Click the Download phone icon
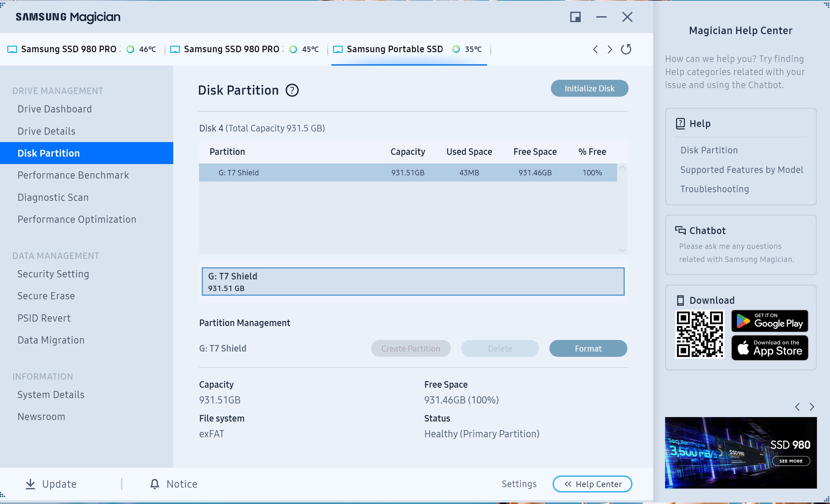 pos(680,300)
